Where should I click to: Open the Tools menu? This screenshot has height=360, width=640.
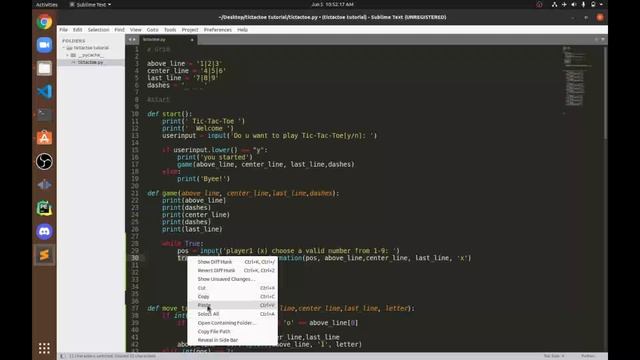tap(170, 30)
